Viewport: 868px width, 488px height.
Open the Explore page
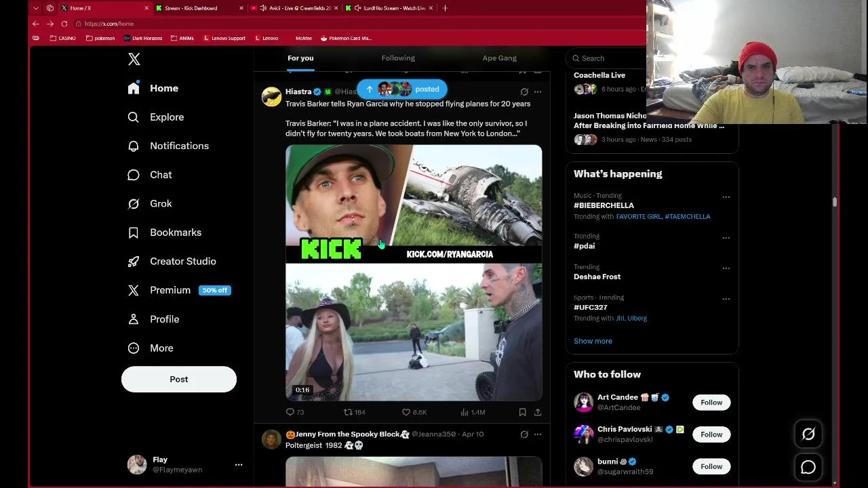point(155,117)
